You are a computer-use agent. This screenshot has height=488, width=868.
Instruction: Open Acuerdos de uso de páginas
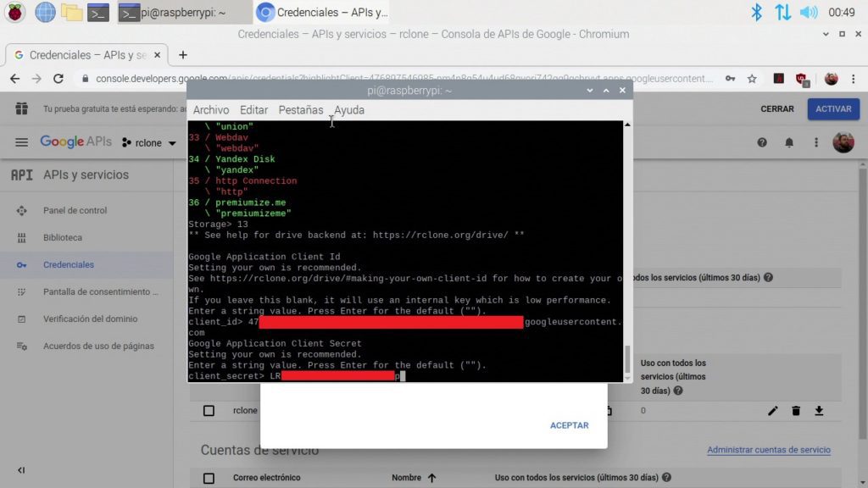[x=98, y=346]
